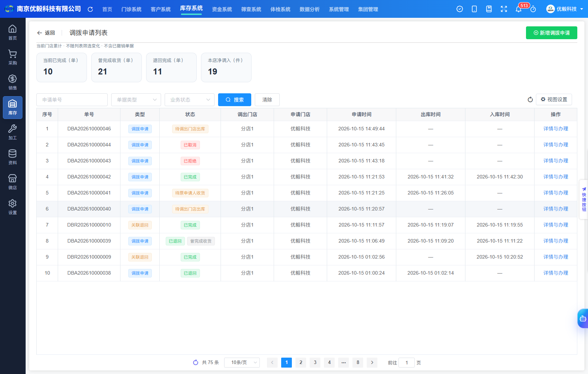The image size is (588, 374).
Task: Click the notification bell with 513 badge
Action: (x=519, y=9)
